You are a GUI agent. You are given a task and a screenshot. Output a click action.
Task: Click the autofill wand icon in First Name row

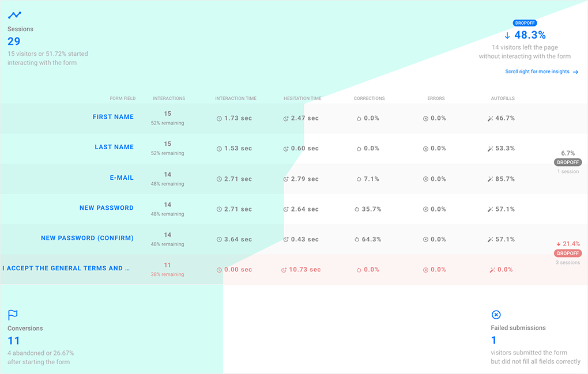point(490,118)
